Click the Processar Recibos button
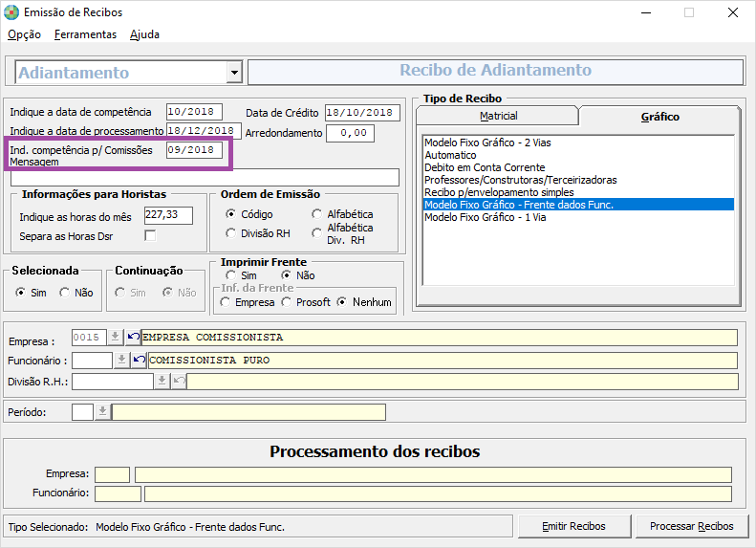This screenshot has width=756, height=548. [x=692, y=526]
